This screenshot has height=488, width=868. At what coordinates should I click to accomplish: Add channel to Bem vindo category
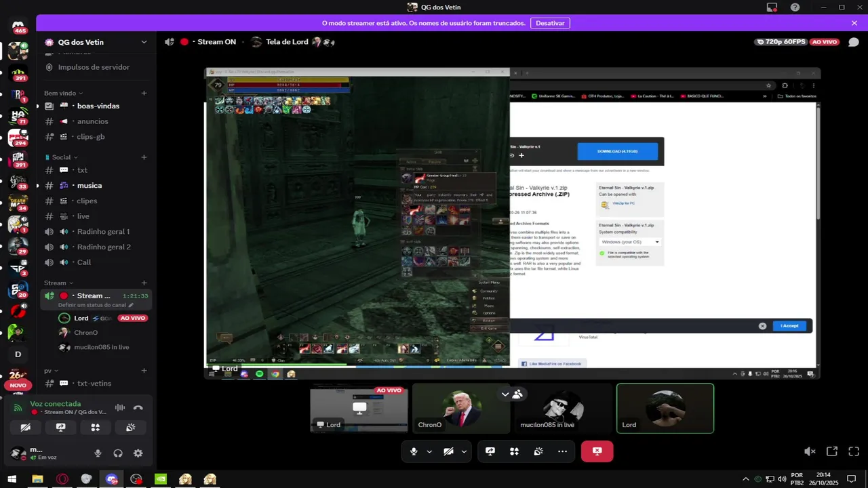pos(144,93)
